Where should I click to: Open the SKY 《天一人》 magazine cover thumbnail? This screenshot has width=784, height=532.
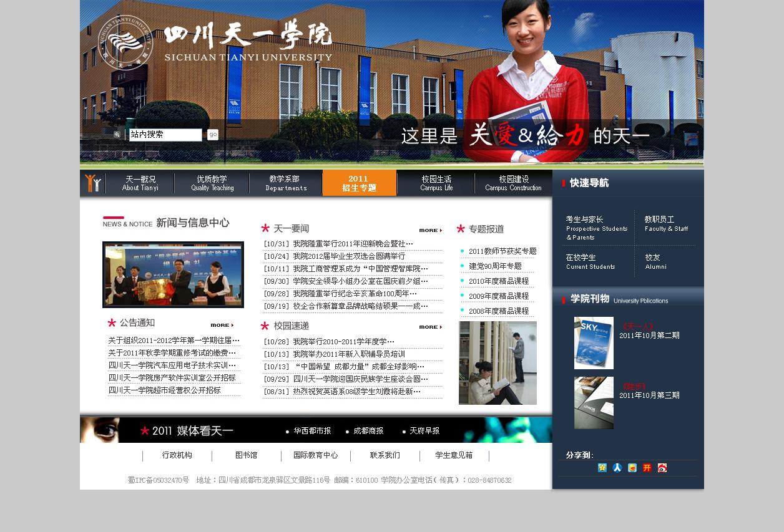[594, 342]
